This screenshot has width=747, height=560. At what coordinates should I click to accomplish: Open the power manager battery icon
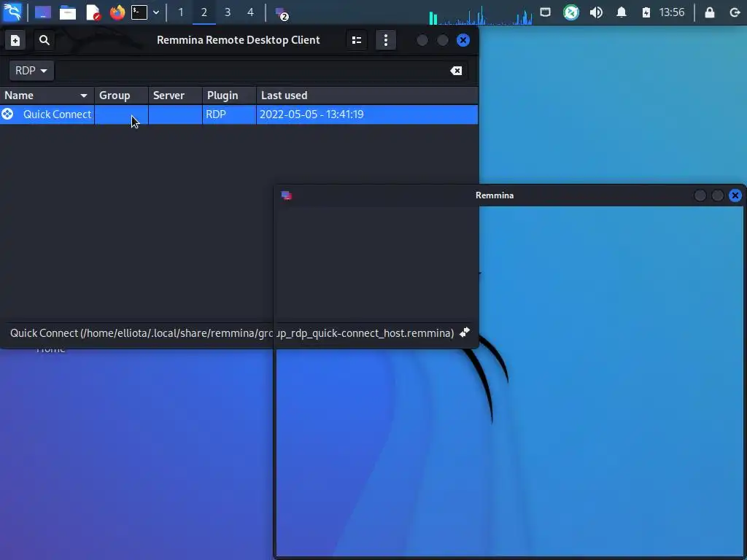[646, 12]
